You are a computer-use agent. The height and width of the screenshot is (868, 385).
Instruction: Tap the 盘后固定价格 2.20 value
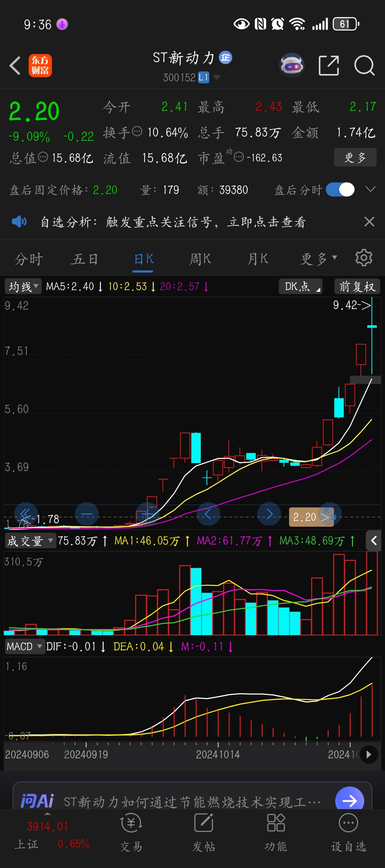tap(105, 190)
